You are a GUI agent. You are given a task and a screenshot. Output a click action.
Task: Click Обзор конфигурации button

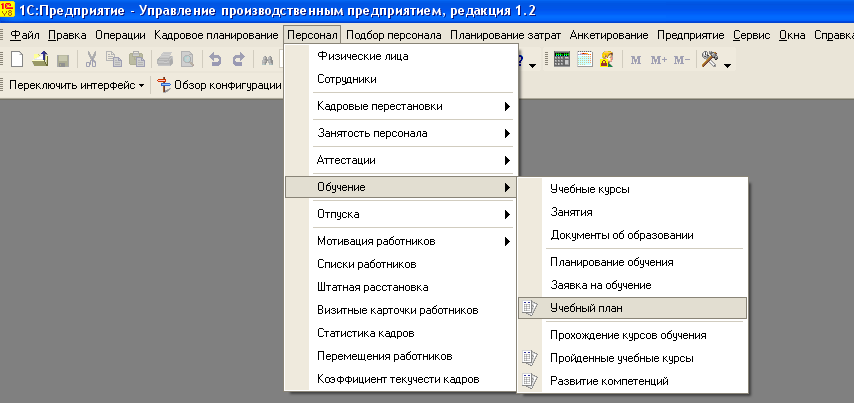pyautogui.click(x=219, y=86)
